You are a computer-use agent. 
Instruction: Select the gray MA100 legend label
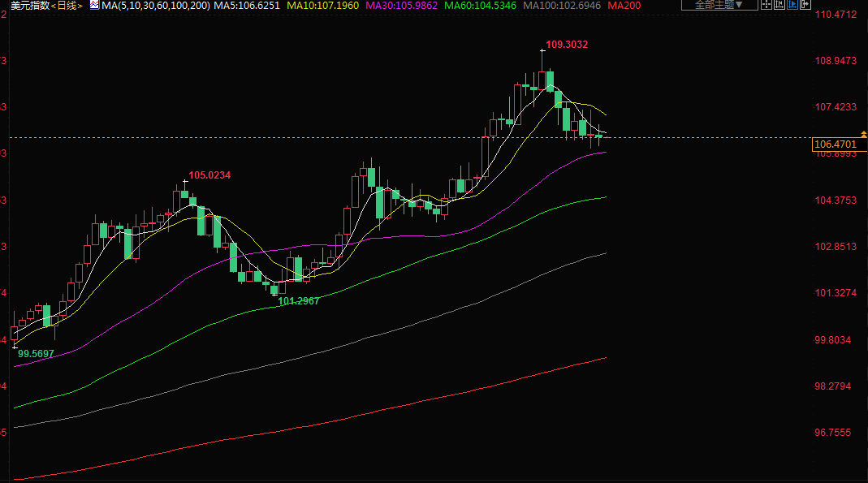(x=562, y=6)
